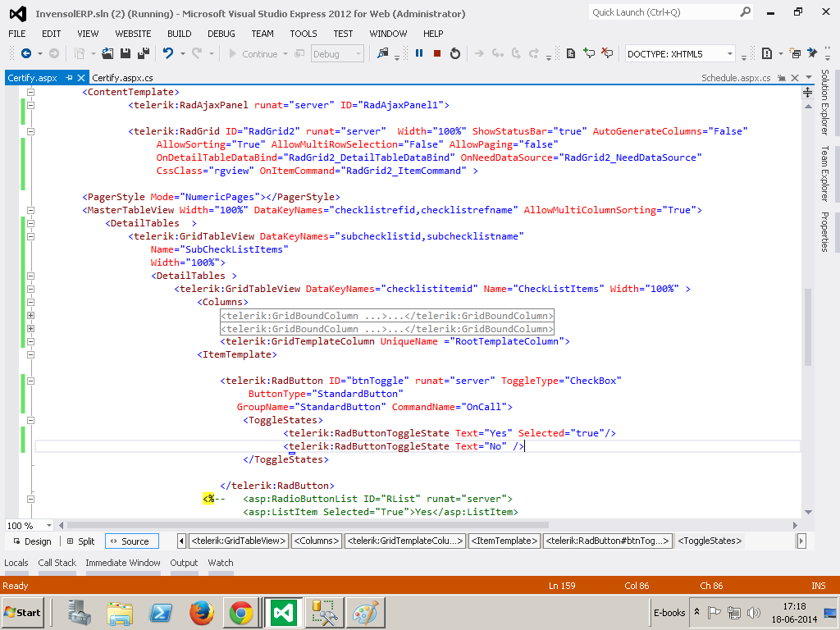Click the Visual Studio logo in the title bar

pyautogui.click(x=18, y=13)
